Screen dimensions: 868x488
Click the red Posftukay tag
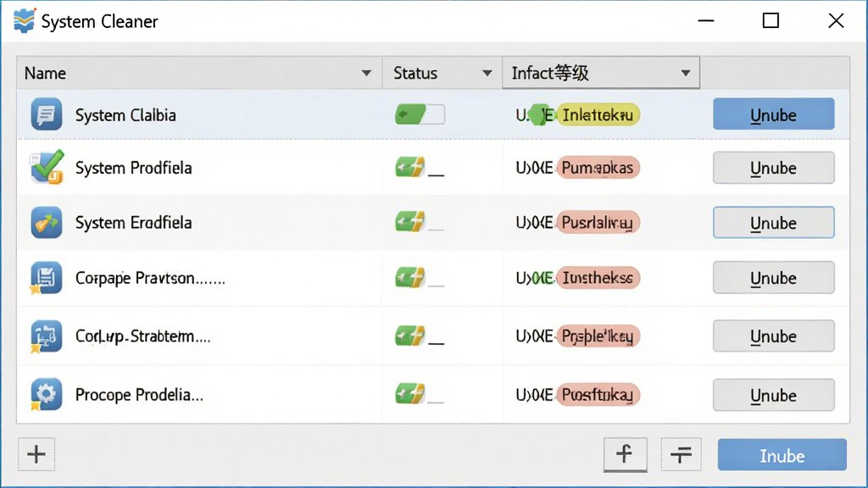598,395
